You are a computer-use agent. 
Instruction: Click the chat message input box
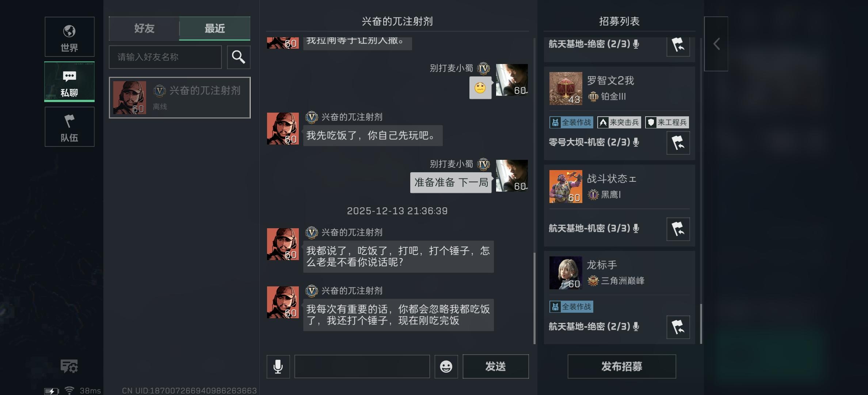click(x=362, y=366)
